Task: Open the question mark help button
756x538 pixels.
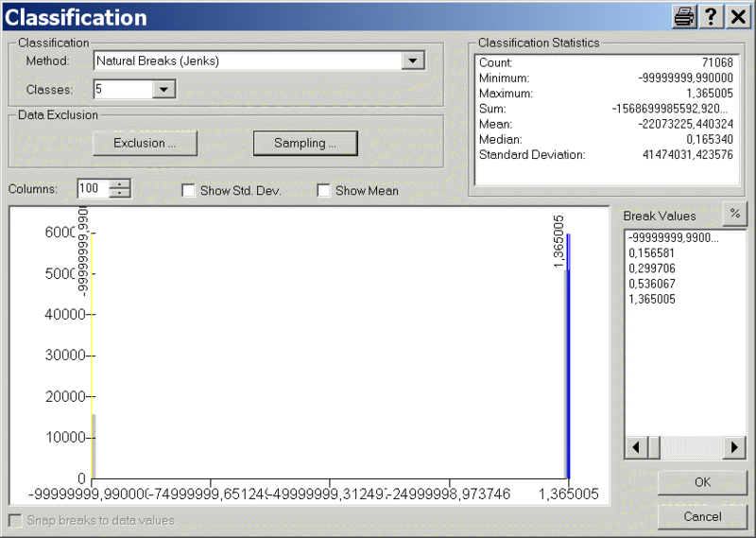Action: (712, 17)
